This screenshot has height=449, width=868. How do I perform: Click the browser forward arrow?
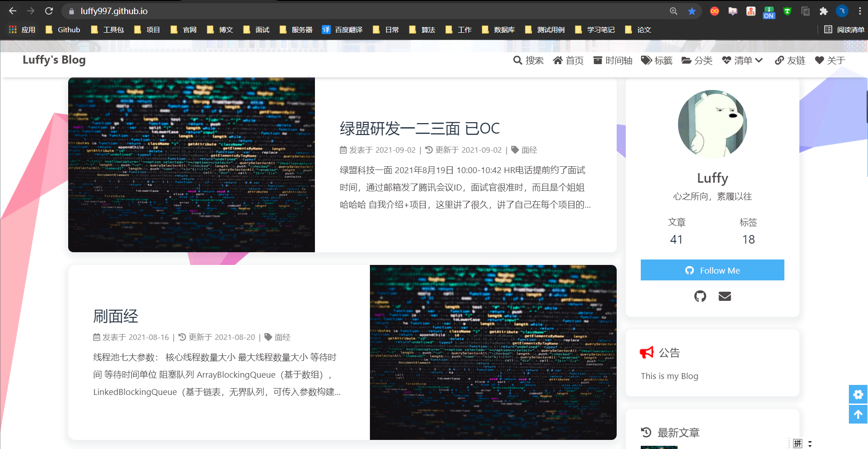coord(31,11)
